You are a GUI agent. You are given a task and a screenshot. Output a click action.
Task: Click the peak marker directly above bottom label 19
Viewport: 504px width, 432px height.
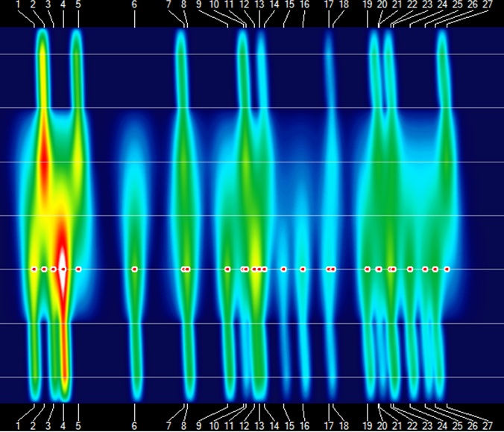coord(367,269)
